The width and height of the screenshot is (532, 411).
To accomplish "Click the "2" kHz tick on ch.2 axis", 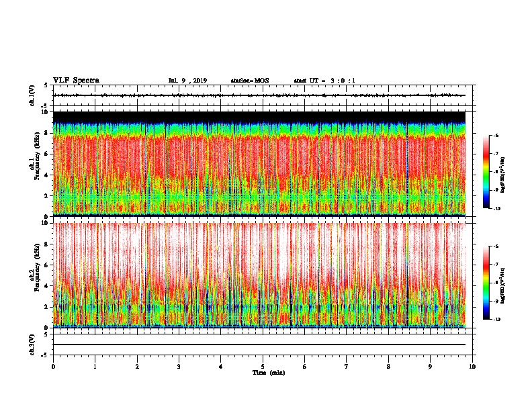I will coord(46,307).
